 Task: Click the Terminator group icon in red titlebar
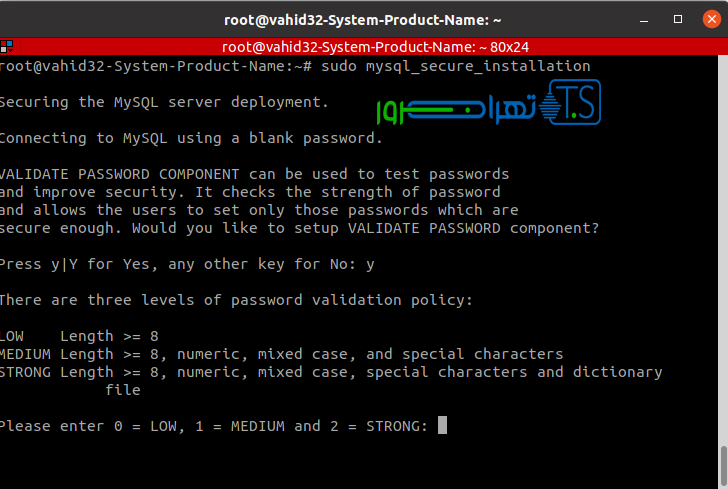[x=7, y=46]
